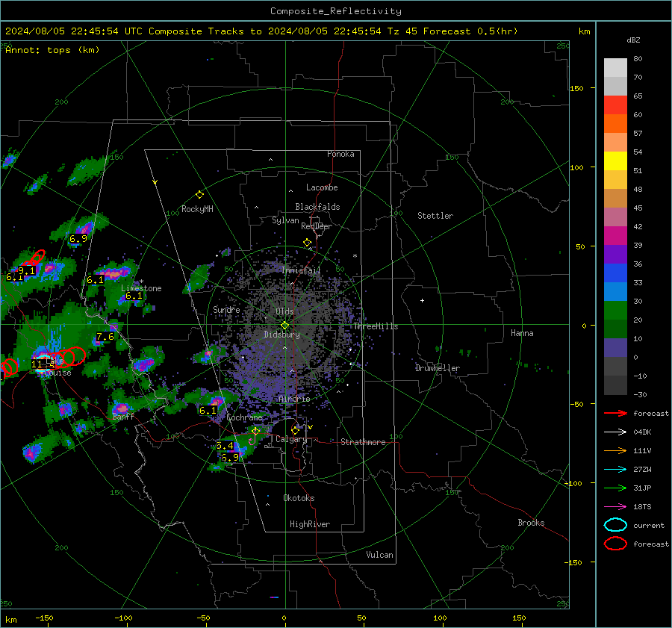Click the red forecast arrow in legend
This screenshot has width=672, height=628.
(615, 413)
